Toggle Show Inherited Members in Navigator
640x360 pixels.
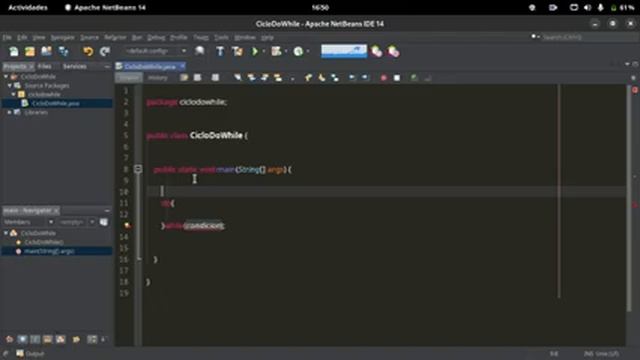click(9, 339)
